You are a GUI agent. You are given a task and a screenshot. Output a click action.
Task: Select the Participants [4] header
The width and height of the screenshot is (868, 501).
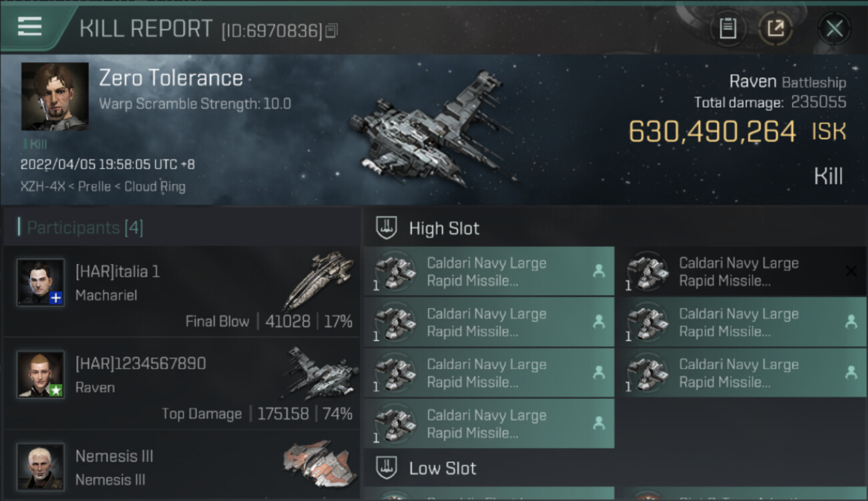(85, 228)
